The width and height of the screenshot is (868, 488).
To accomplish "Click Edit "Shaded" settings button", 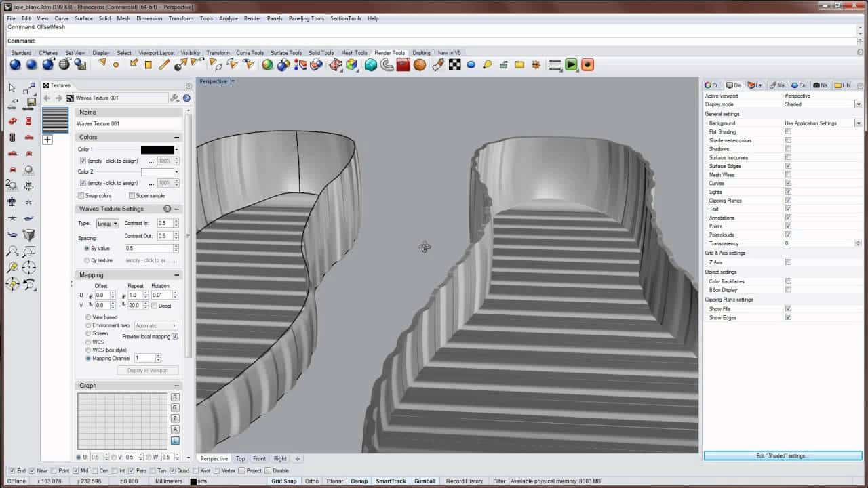I will [x=783, y=456].
